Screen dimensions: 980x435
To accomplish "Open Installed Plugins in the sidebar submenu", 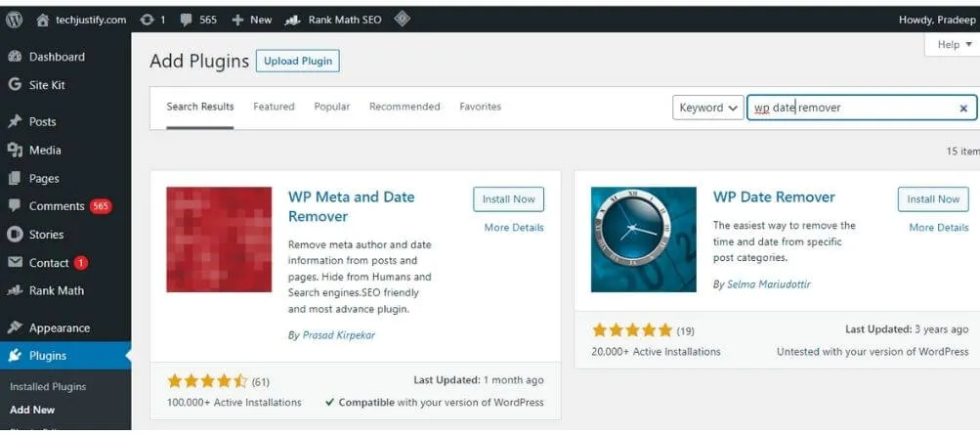I will pyautogui.click(x=48, y=387).
